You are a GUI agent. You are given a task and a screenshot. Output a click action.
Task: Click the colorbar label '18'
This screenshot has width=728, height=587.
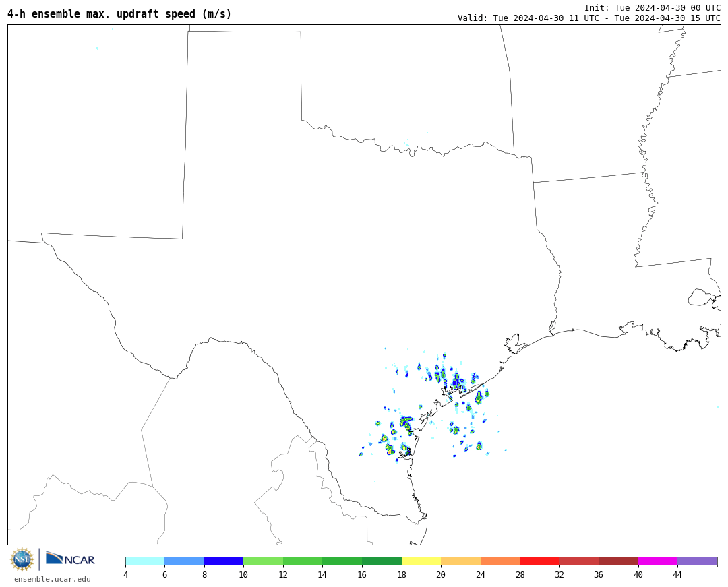click(402, 574)
